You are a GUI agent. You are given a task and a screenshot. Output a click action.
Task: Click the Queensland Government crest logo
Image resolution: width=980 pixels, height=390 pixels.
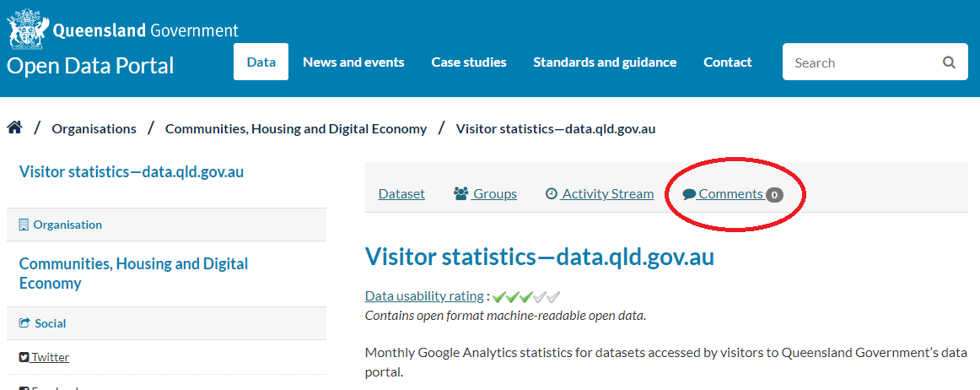pos(27,30)
